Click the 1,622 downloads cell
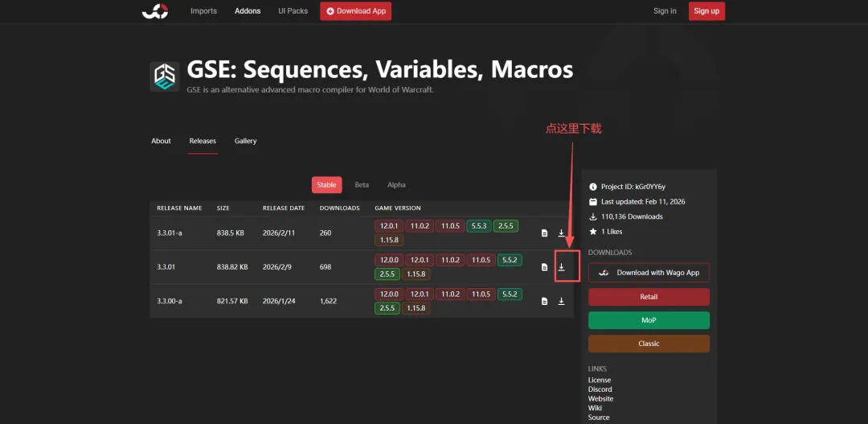Image resolution: width=868 pixels, height=424 pixels. (328, 301)
